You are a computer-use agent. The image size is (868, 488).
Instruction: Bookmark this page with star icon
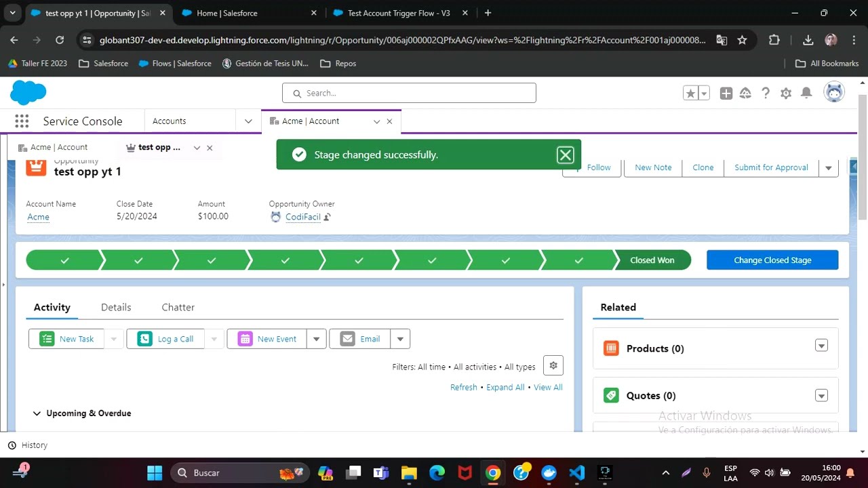(742, 40)
